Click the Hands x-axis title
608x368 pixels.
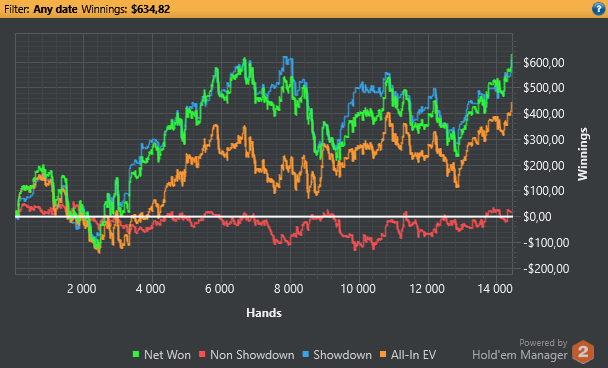pyautogui.click(x=264, y=313)
